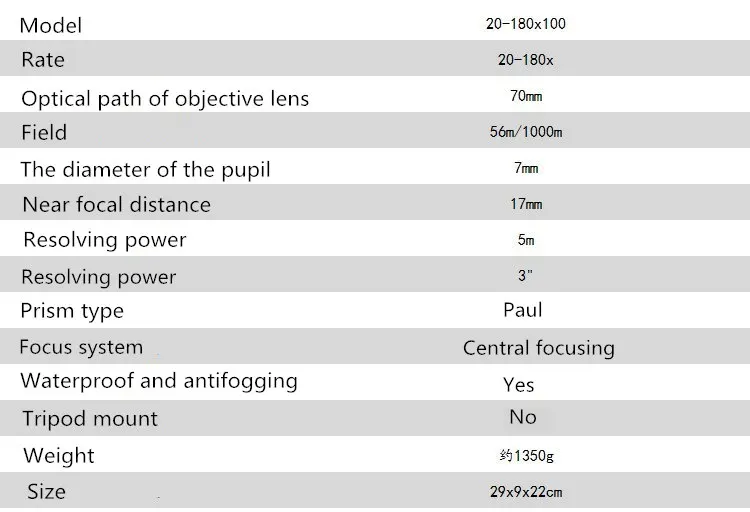Image resolution: width=750 pixels, height=512 pixels.
Task: Select the 3" resolving power value
Action: (x=525, y=276)
